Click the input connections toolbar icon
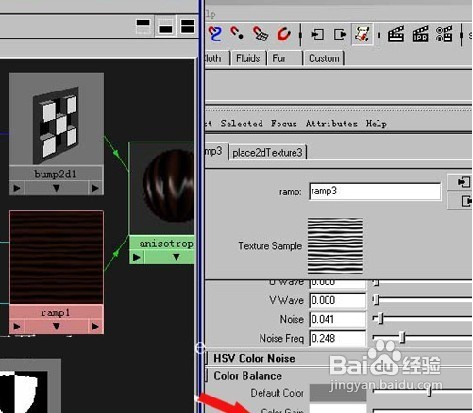The image size is (473, 413). [x=317, y=35]
